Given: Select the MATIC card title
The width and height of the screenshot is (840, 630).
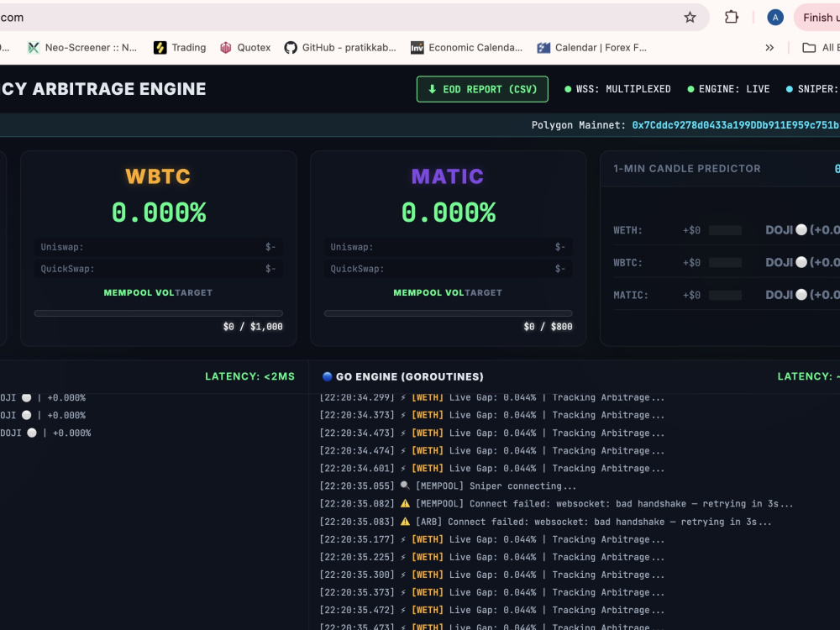Looking at the screenshot, I should point(448,176).
